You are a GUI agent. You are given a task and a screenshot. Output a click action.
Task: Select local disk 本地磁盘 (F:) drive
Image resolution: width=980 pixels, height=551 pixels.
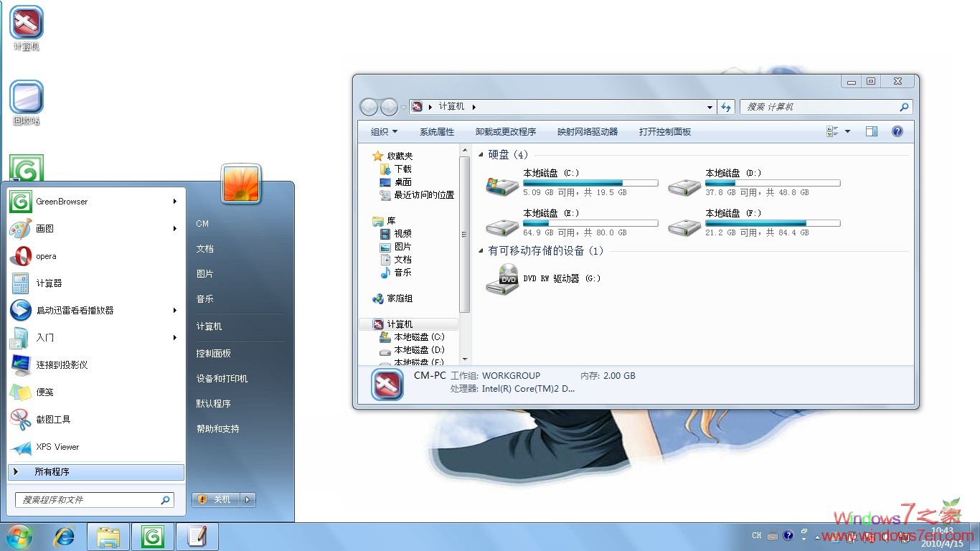pos(754,223)
